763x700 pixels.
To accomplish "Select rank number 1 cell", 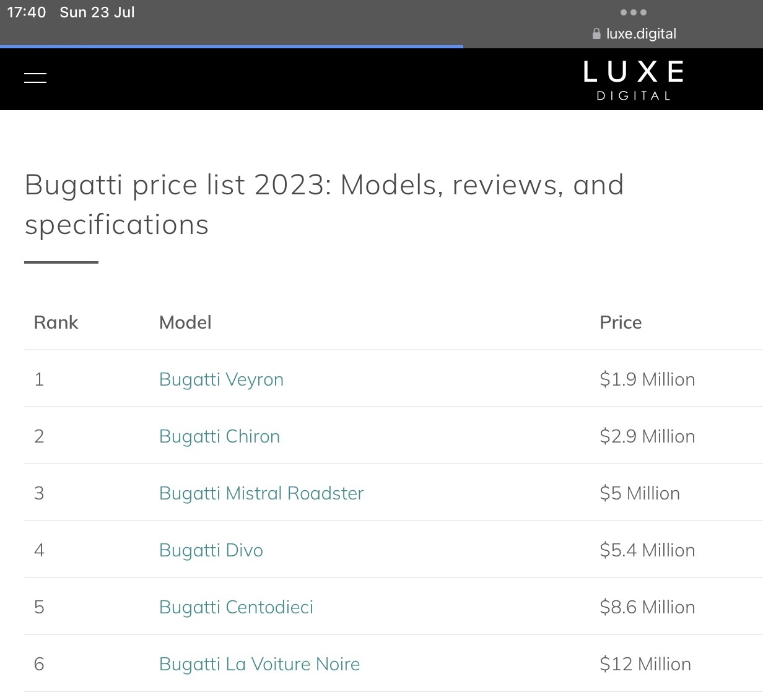I will 39,379.
